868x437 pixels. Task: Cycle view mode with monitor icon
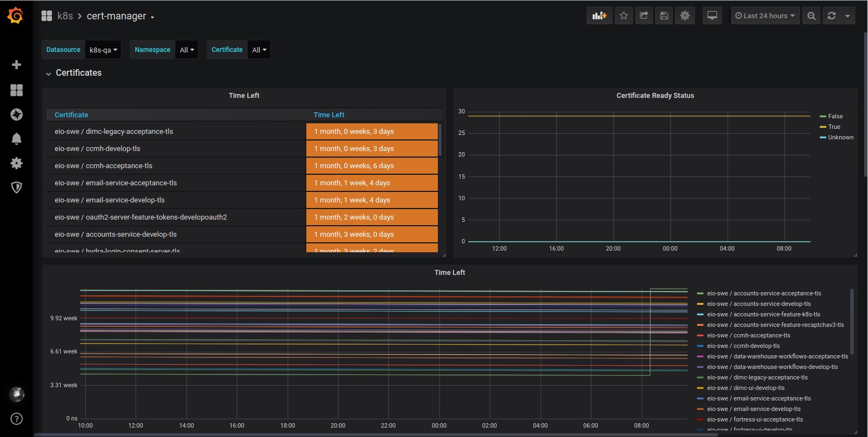(x=712, y=16)
